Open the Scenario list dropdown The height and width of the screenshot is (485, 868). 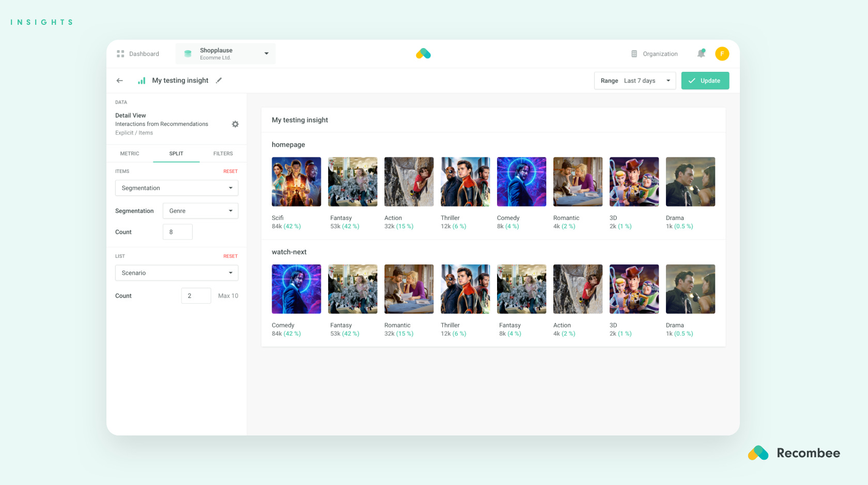(x=177, y=273)
